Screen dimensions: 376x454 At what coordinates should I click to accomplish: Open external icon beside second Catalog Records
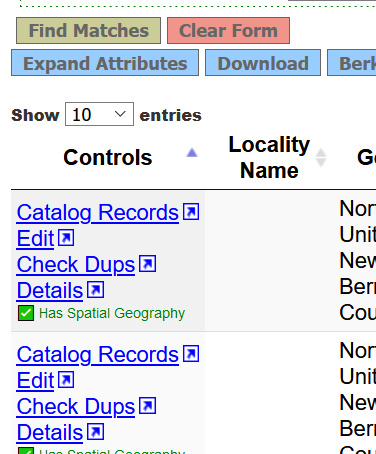click(x=191, y=354)
